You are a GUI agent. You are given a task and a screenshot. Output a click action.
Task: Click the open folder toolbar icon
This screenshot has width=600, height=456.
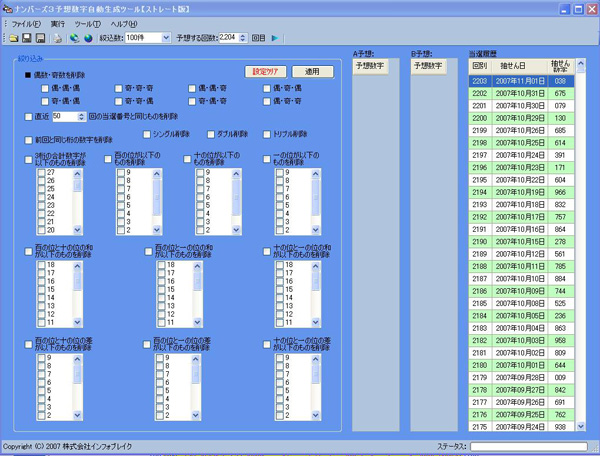[x=14, y=38]
